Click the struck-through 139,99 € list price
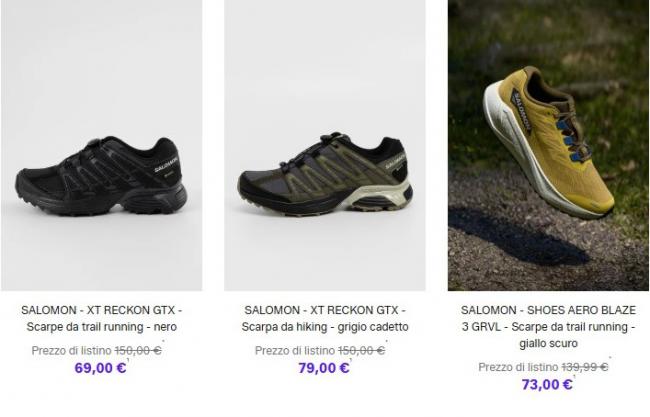This screenshot has width=650, height=417. coord(585,367)
